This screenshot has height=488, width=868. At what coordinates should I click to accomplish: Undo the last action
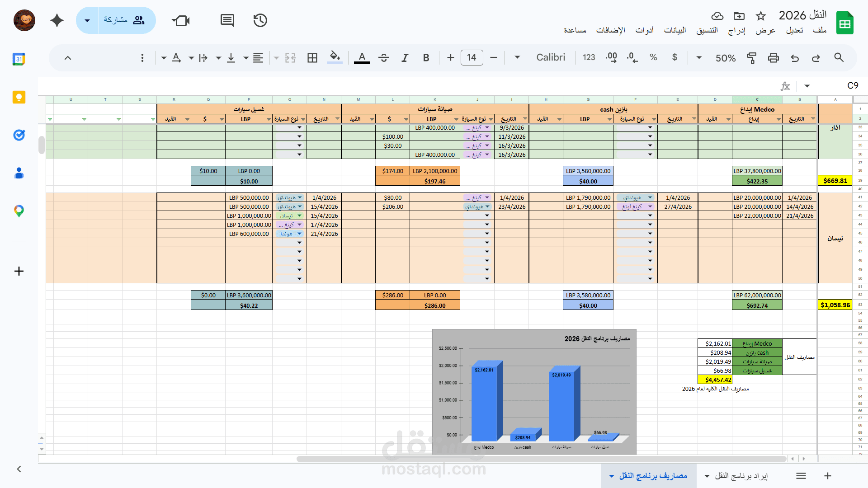[x=795, y=57]
